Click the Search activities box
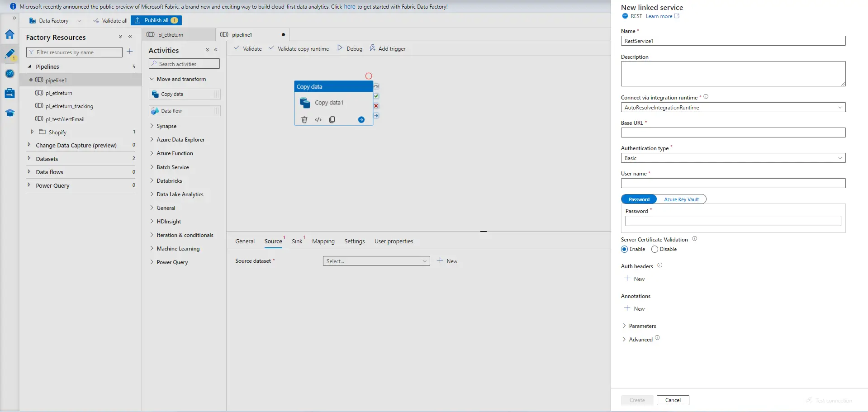This screenshot has height=412, width=868. click(185, 64)
